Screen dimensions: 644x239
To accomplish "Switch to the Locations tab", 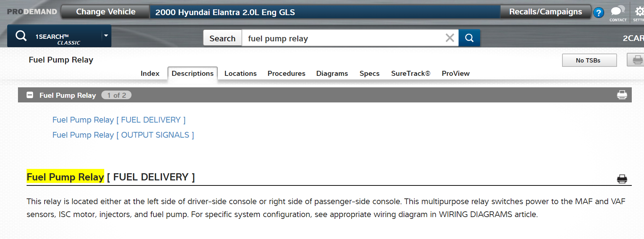I will pos(240,73).
